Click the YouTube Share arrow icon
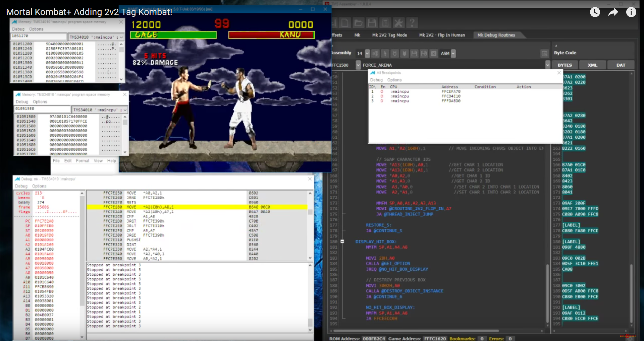The height and width of the screenshot is (341, 644). 613,12
